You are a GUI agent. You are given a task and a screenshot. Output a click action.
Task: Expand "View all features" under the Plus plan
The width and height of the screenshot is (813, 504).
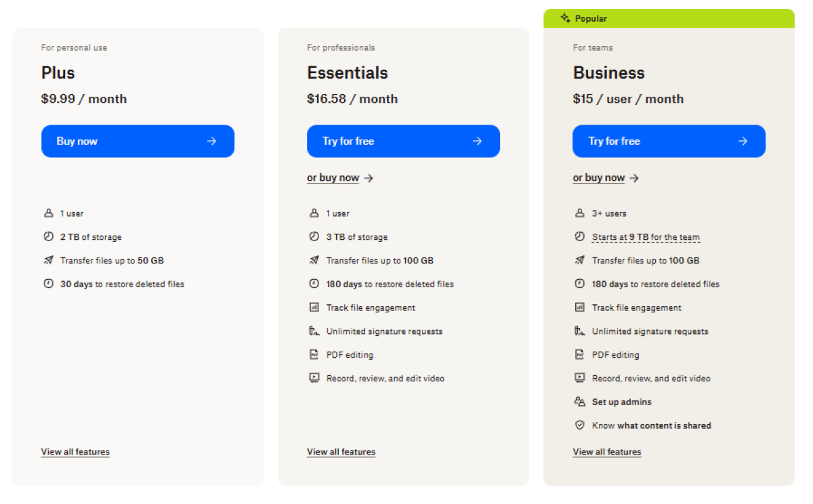click(75, 452)
